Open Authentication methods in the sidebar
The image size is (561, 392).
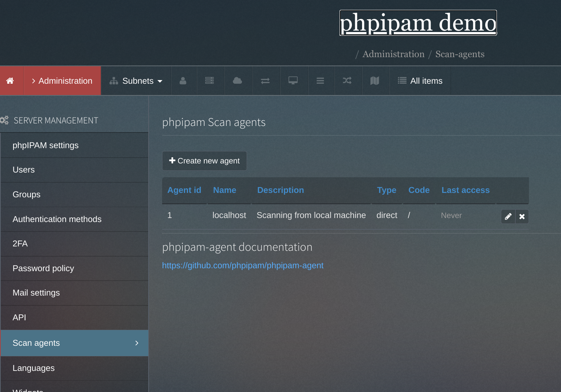point(74,219)
